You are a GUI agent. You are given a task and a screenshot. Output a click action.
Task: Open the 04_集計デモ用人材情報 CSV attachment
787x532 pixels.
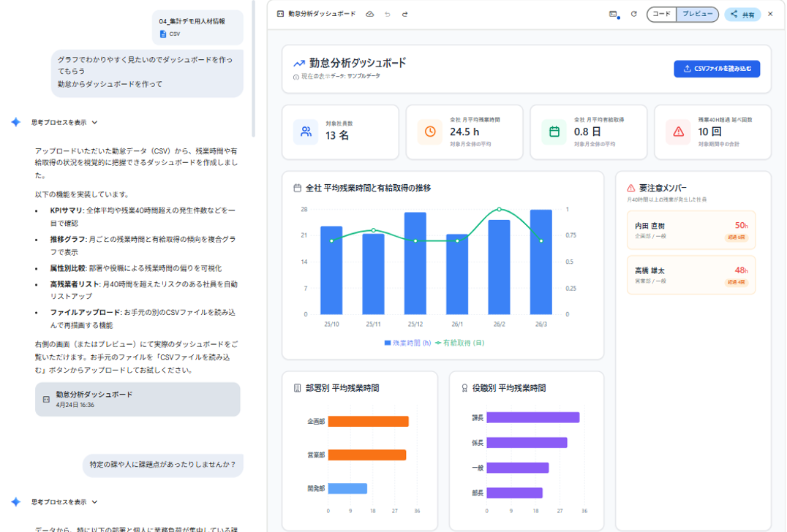(197, 27)
